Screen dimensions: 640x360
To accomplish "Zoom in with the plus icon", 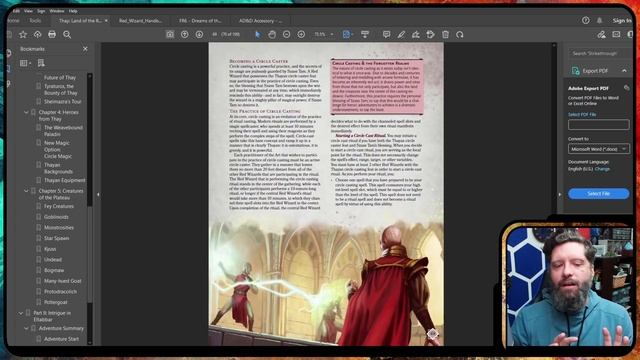I will [301, 35].
